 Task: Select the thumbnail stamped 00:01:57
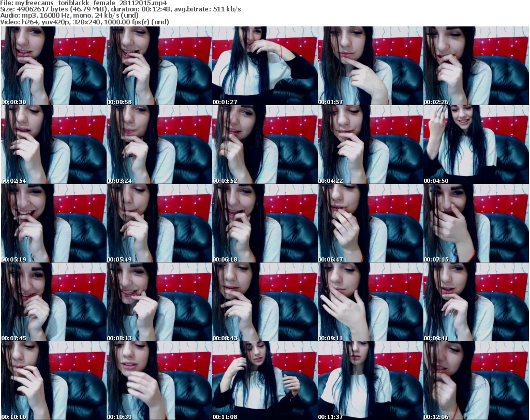pyautogui.click(x=370, y=66)
